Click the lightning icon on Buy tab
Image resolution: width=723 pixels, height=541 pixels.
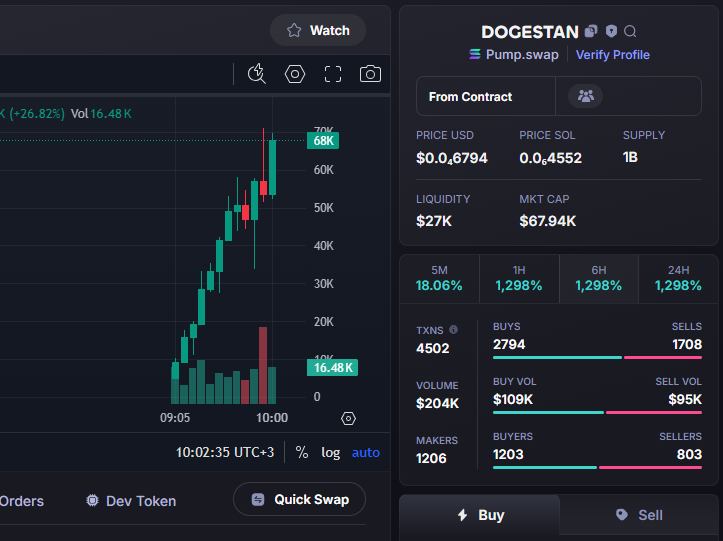pos(462,515)
